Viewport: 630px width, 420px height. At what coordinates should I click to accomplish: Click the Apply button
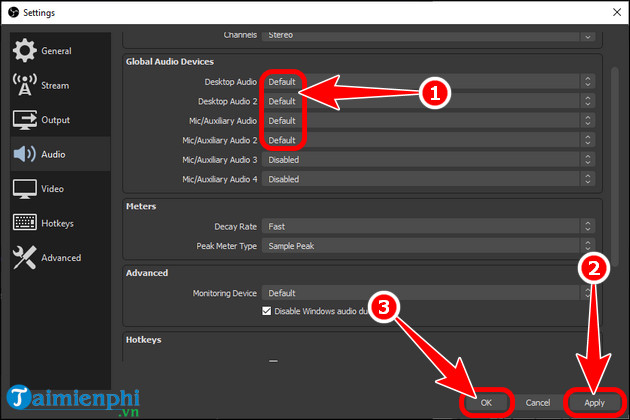(594, 403)
